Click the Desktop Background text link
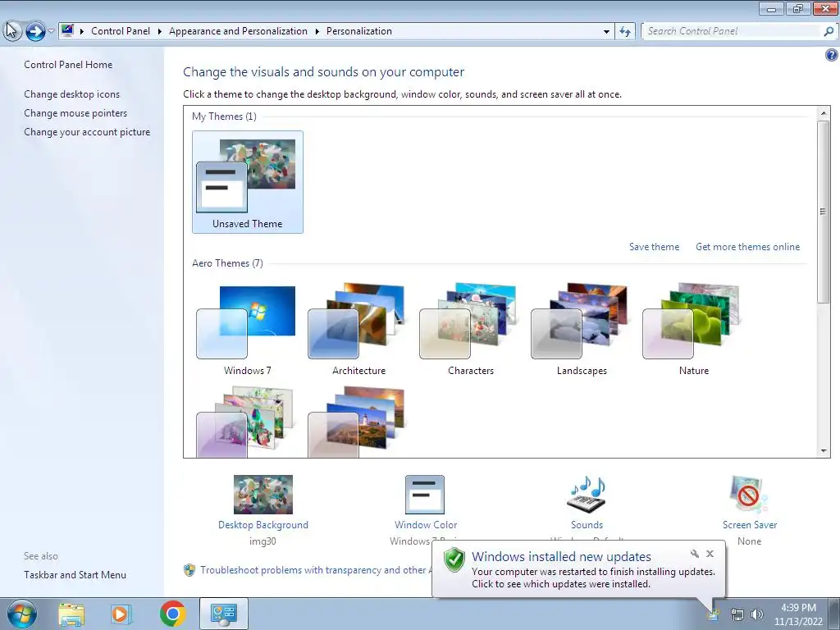The width and height of the screenshot is (840, 630). click(x=263, y=525)
